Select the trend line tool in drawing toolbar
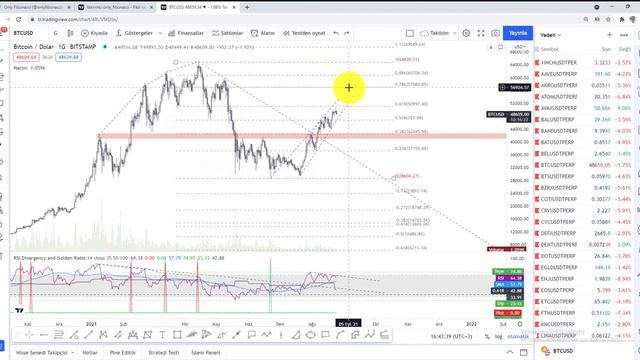 (x=89, y=335)
